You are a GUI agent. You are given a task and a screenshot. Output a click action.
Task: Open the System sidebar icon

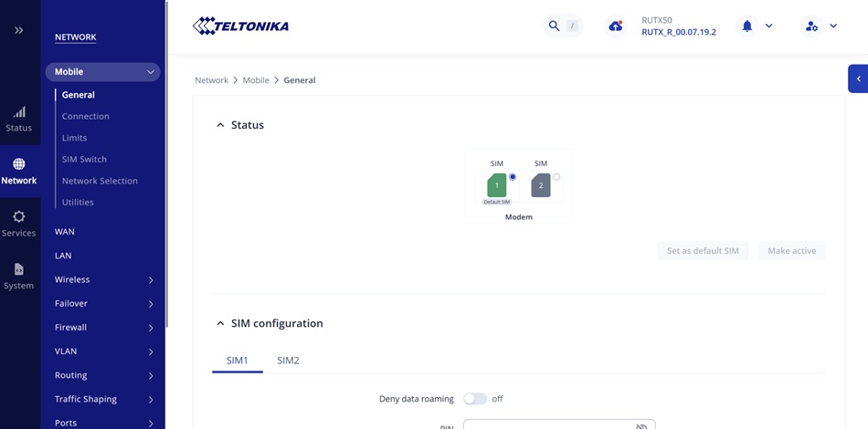tap(19, 269)
